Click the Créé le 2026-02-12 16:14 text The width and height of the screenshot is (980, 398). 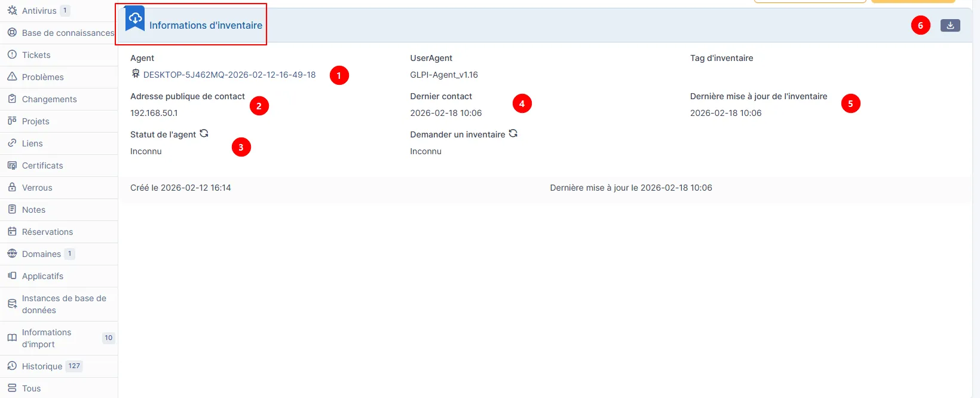point(180,188)
